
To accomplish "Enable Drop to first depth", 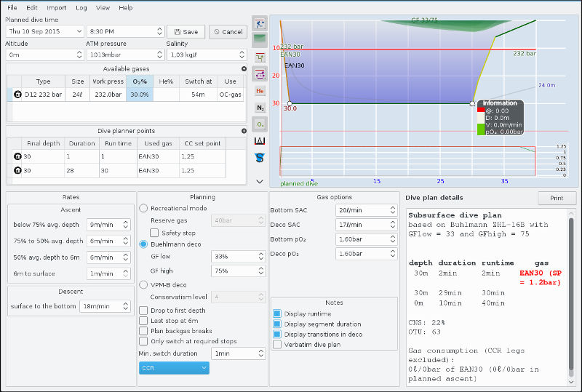I will click(x=143, y=311).
